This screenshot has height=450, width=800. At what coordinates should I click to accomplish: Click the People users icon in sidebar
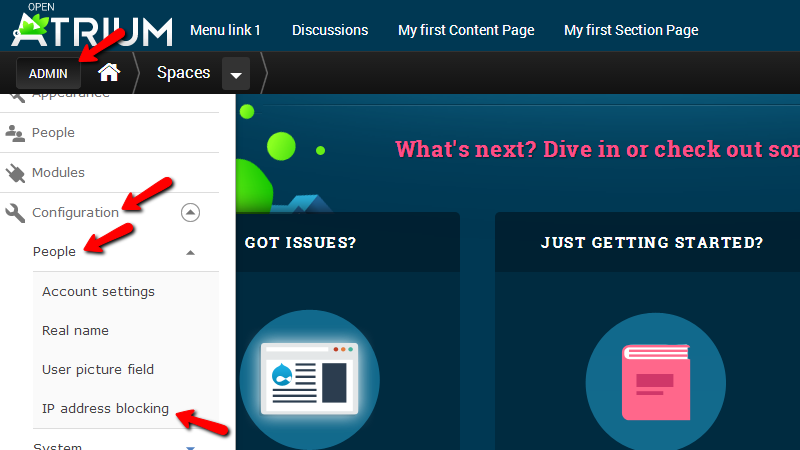point(15,132)
